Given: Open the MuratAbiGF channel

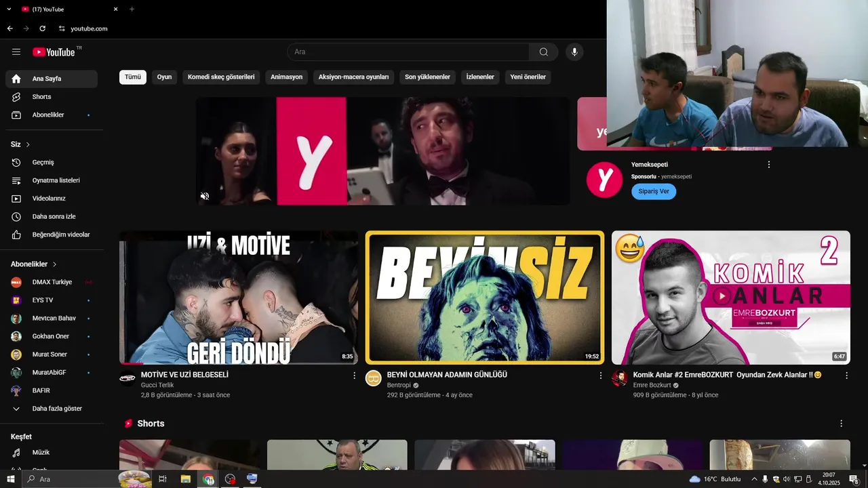Looking at the screenshot, I should 52,373.
